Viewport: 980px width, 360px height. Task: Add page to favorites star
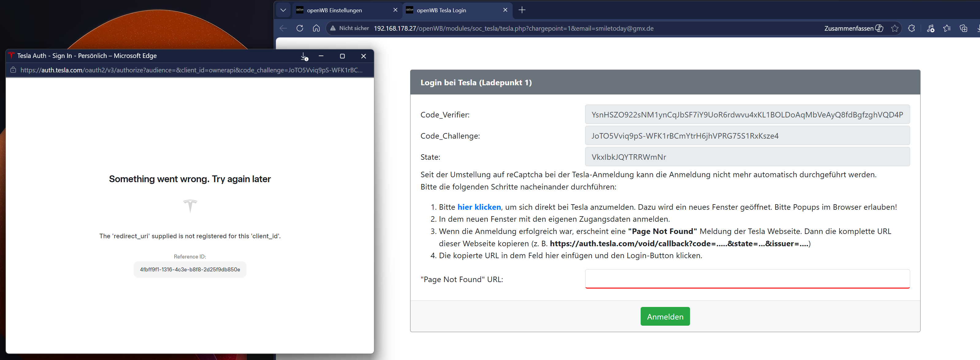tap(895, 28)
